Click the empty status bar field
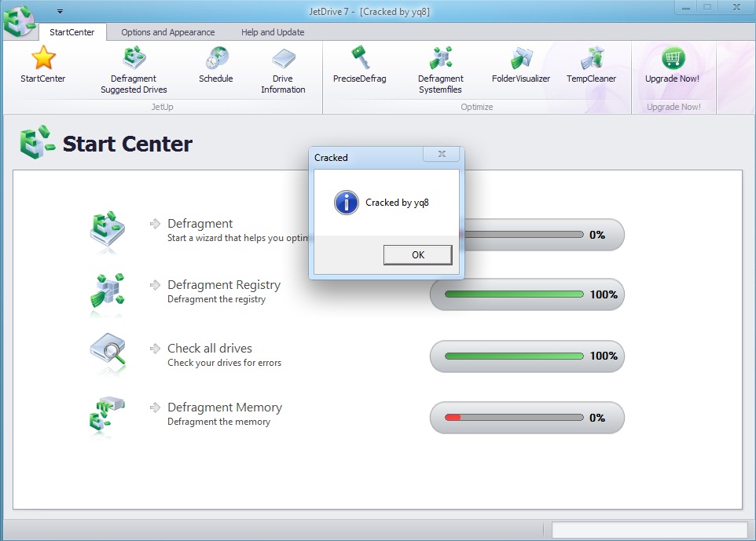The image size is (756, 541). (649, 530)
